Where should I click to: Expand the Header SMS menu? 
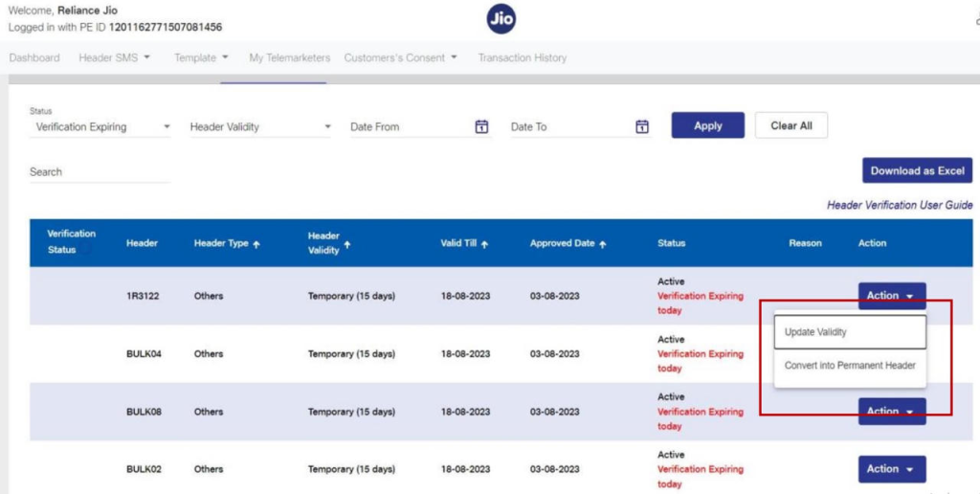(115, 57)
